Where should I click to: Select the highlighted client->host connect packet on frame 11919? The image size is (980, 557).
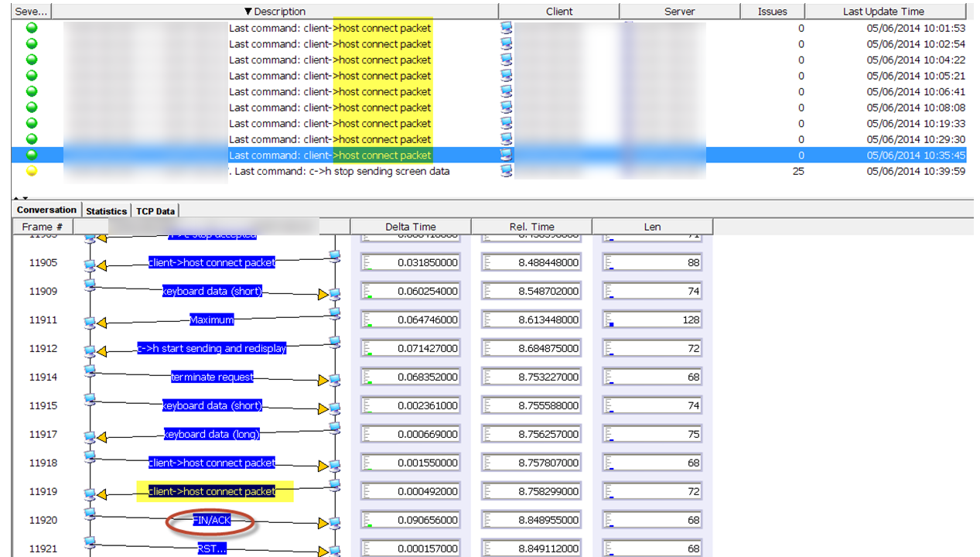213,491
